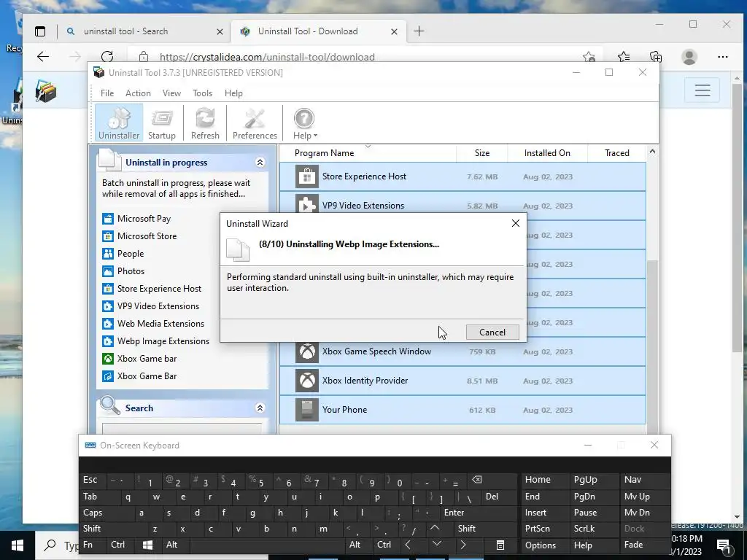Select the Uninstaller toolbar icon
The image size is (747, 560).
(x=119, y=122)
